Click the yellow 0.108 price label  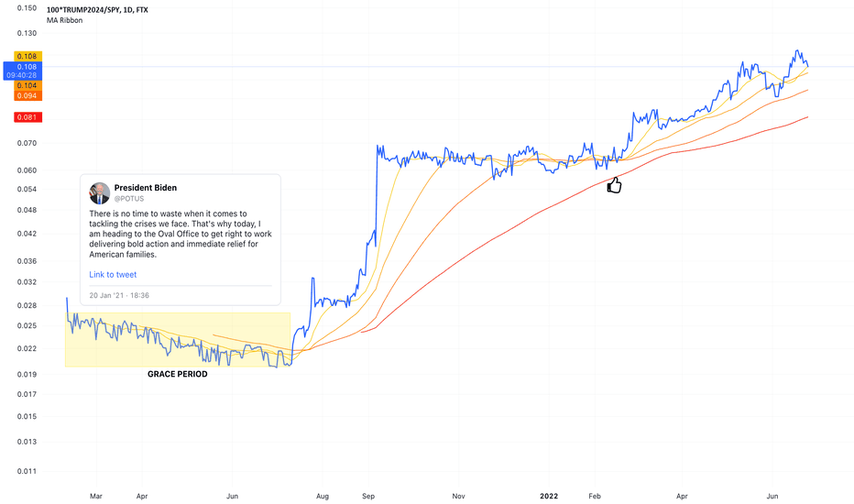tap(27, 56)
